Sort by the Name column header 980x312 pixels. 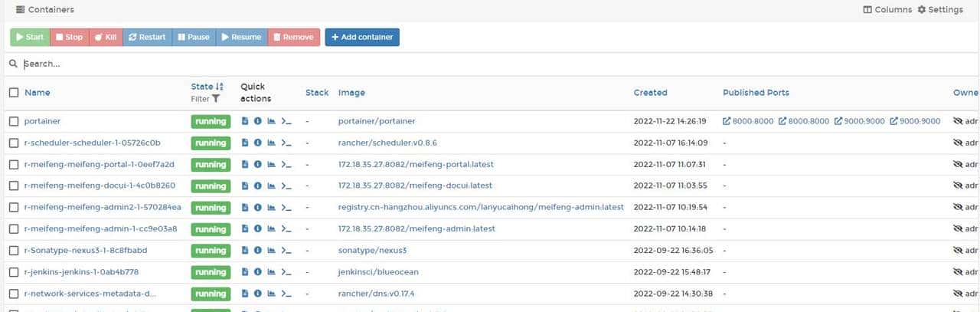pyautogui.click(x=37, y=93)
